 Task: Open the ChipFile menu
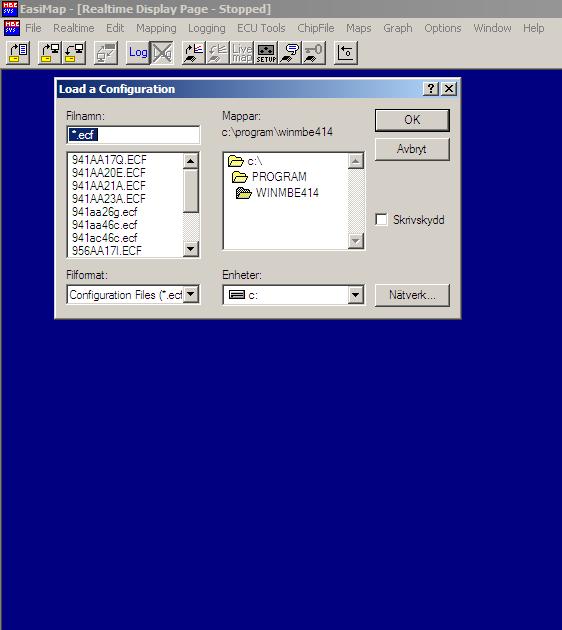pos(316,28)
